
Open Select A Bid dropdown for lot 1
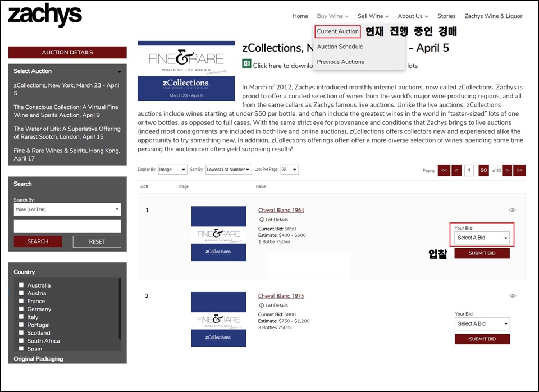pos(482,238)
